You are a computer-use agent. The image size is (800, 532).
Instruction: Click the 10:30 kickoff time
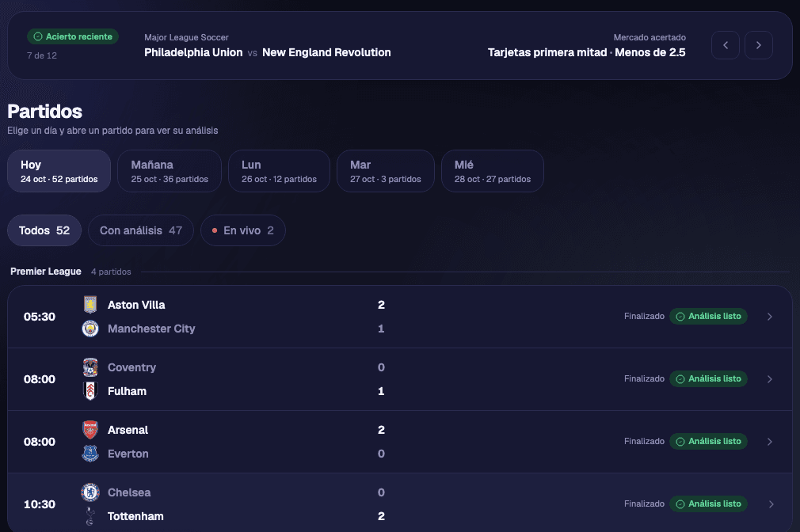click(x=40, y=504)
